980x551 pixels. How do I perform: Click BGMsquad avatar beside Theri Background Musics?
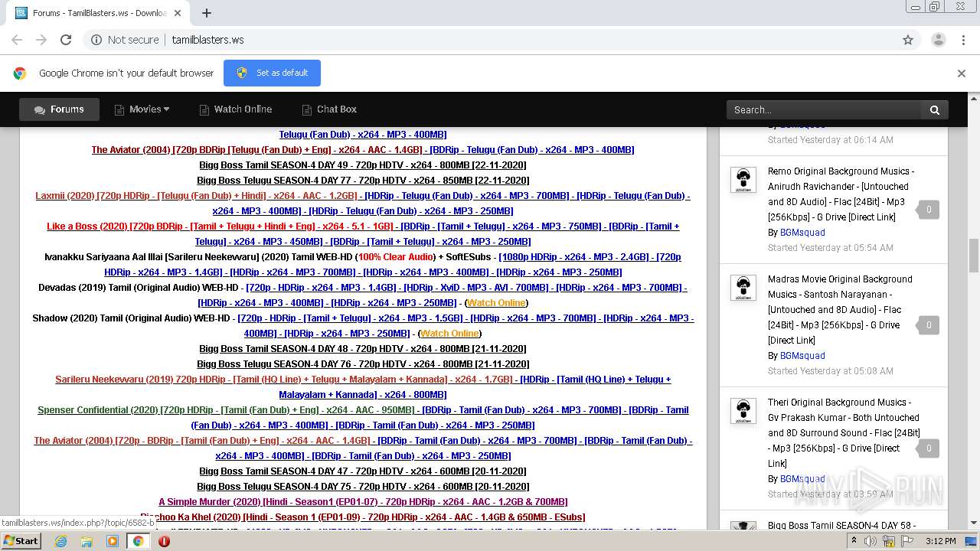(743, 410)
